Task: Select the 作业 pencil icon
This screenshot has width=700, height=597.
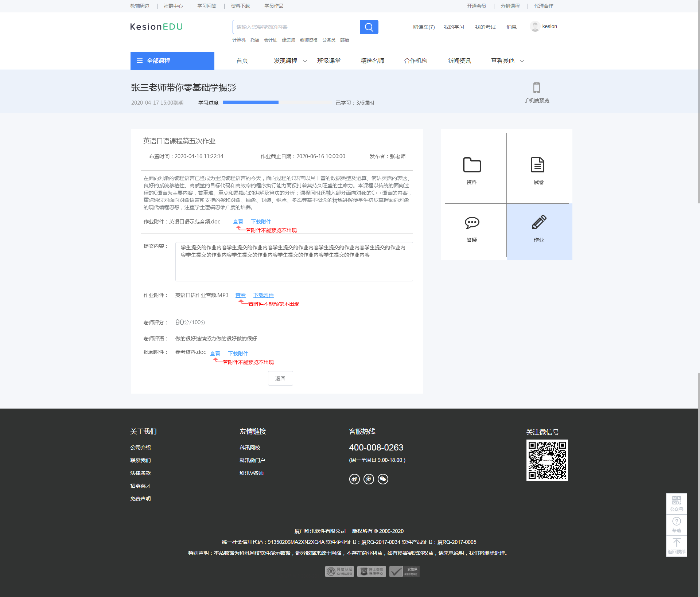Action: 539,222
